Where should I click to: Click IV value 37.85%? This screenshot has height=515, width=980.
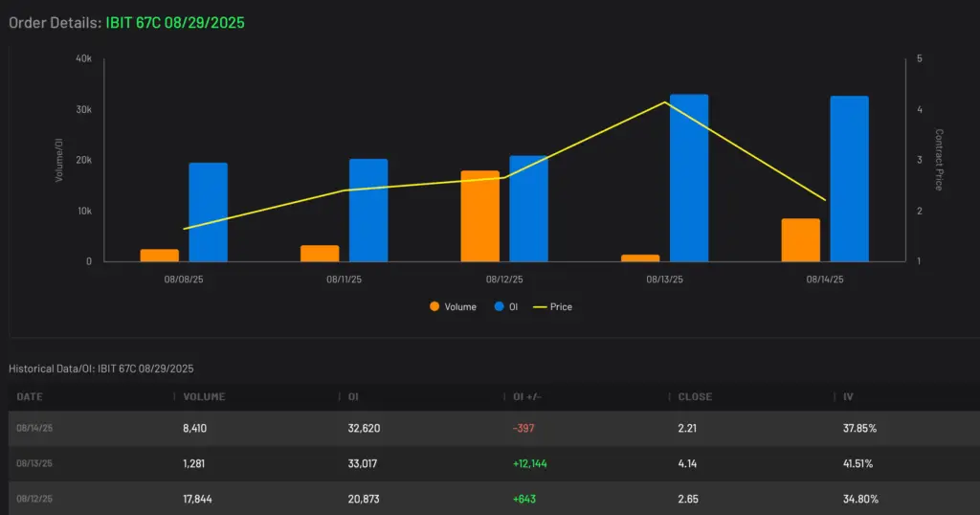(859, 428)
